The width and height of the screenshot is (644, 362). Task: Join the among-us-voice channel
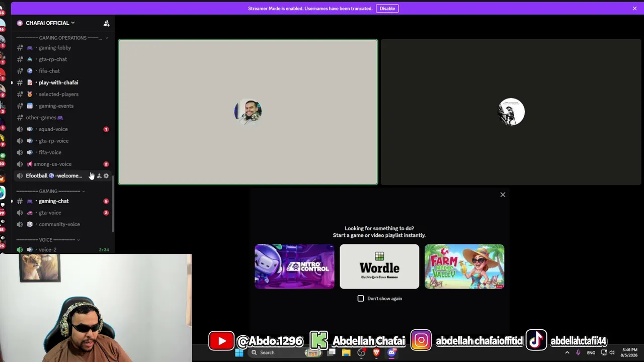[62, 164]
